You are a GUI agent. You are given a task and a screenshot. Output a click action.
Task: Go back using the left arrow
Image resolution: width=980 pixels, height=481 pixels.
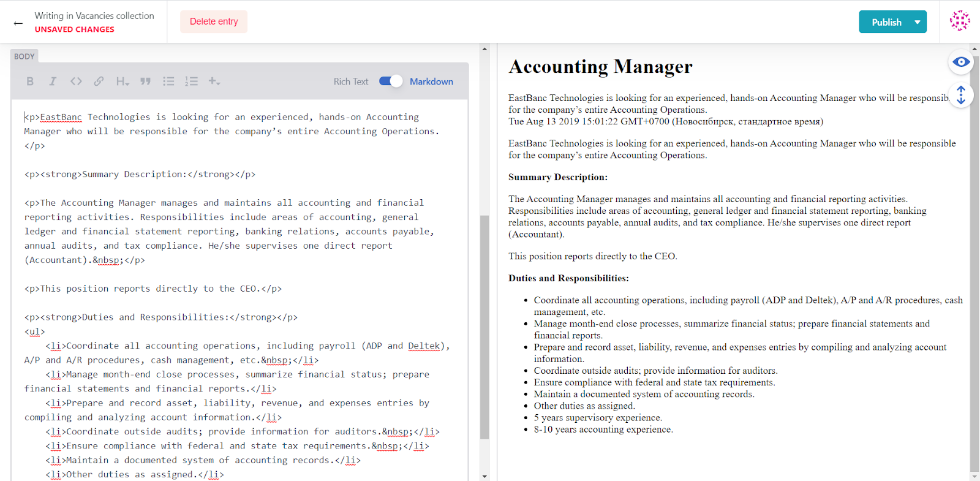pos(18,23)
